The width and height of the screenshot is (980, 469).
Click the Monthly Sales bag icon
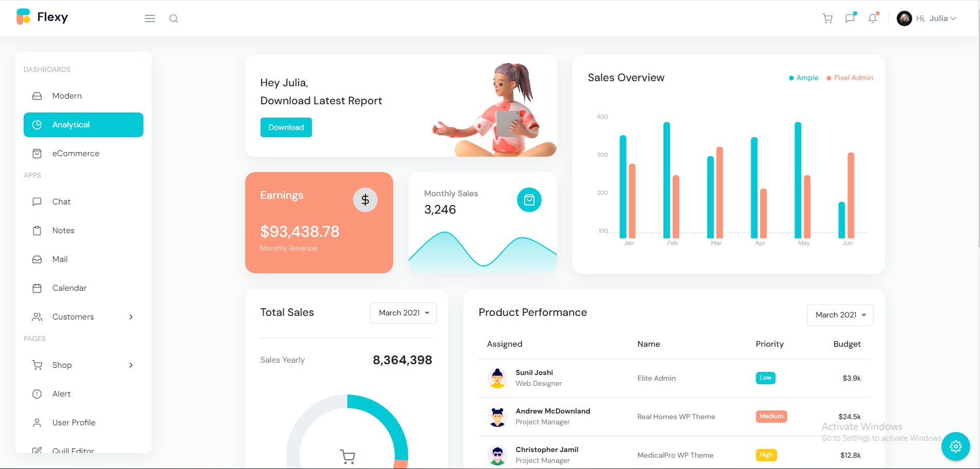pyautogui.click(x=529, y=200)
